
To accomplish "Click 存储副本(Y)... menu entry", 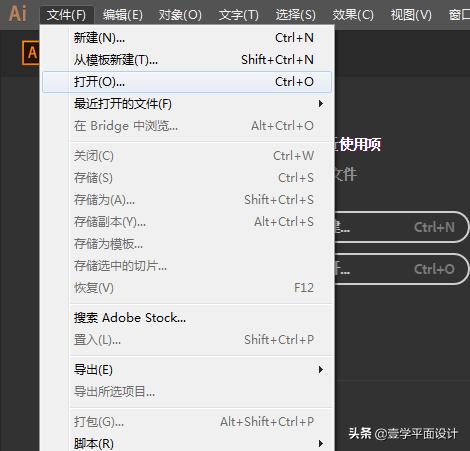I will click(187, 222).
